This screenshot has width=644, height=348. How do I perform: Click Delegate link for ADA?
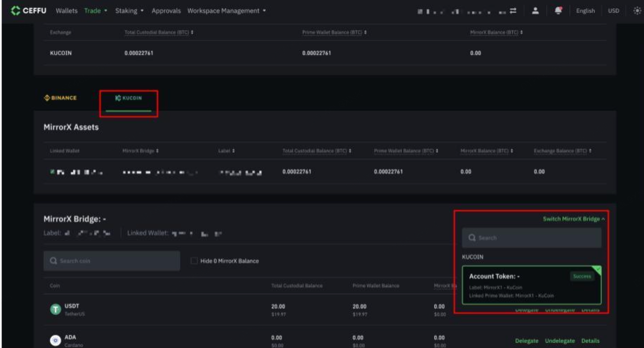527,341
